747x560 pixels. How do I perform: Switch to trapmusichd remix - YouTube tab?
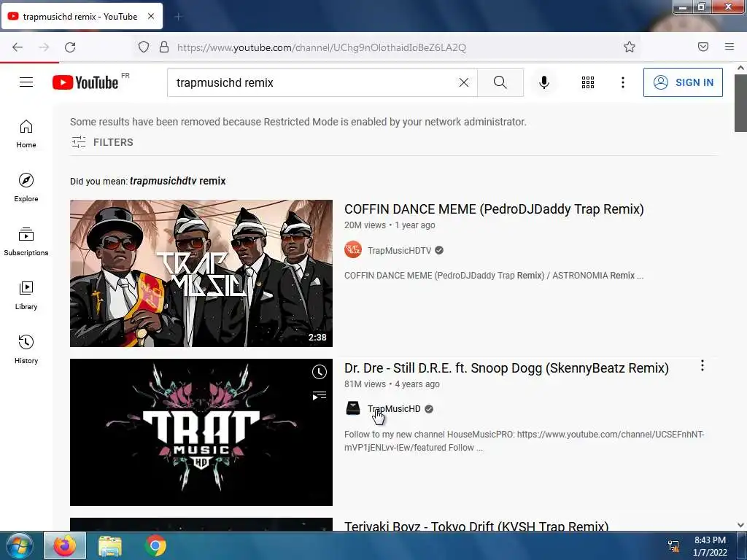click(x=82, y=16)
